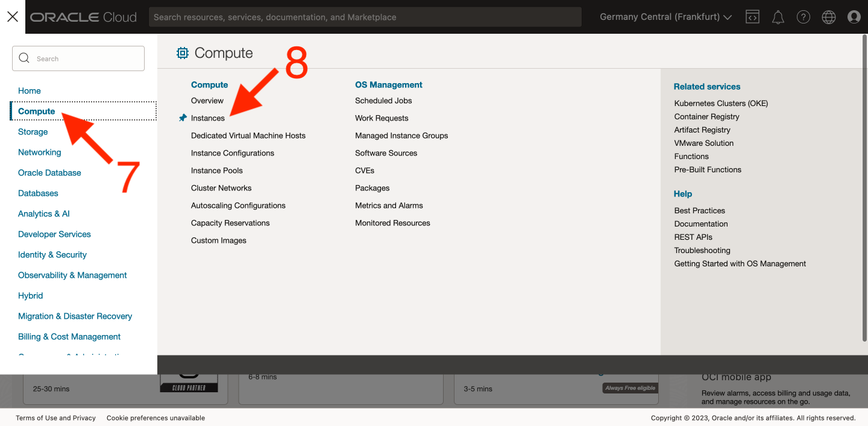868x426 pixels.
Task: Open the notifications bell icon
Action: 778,17
